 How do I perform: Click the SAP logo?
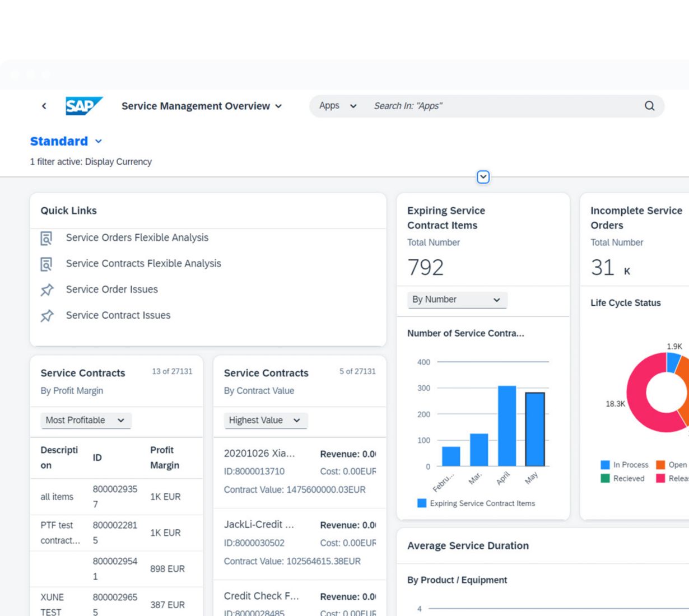83,106
